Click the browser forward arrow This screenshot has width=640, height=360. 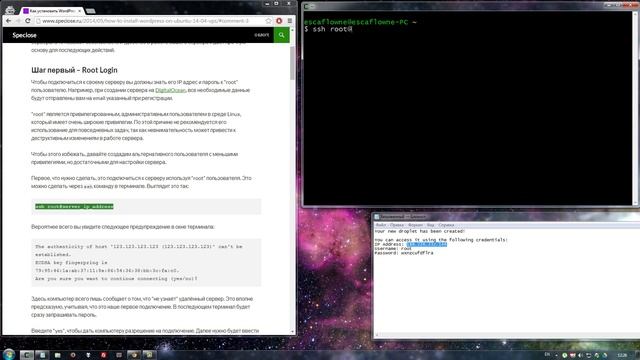click(x=18, y=21)
